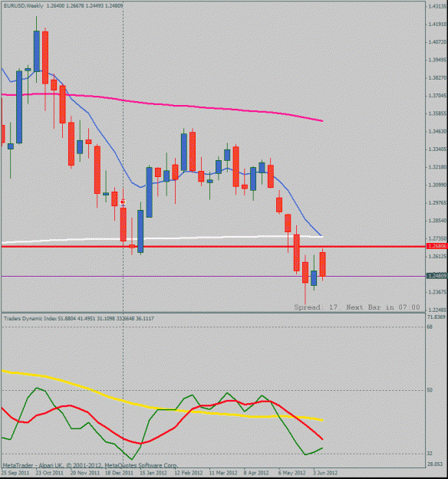Click the 1.30990 price axis label
The width and height of the screenshot is (448, 479).
point(438,185)
